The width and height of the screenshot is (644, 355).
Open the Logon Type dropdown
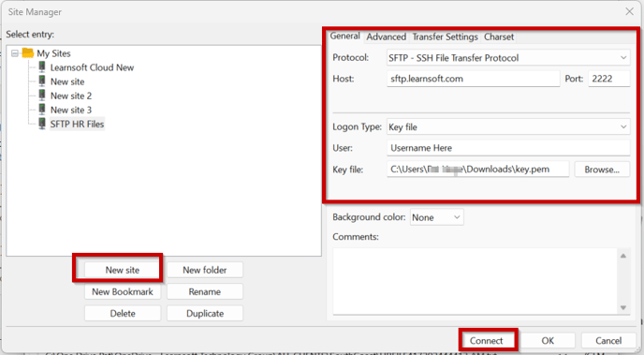click(508, 127)
